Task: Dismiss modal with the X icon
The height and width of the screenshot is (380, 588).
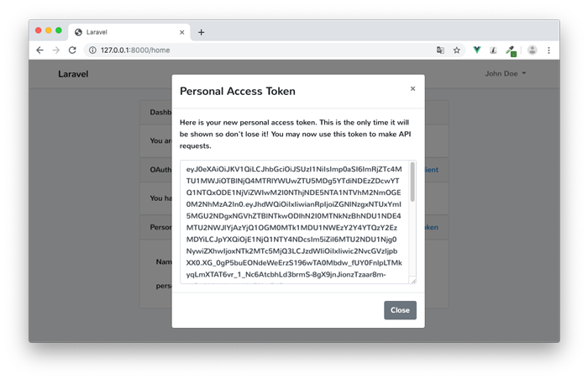Action: point(412,88)
